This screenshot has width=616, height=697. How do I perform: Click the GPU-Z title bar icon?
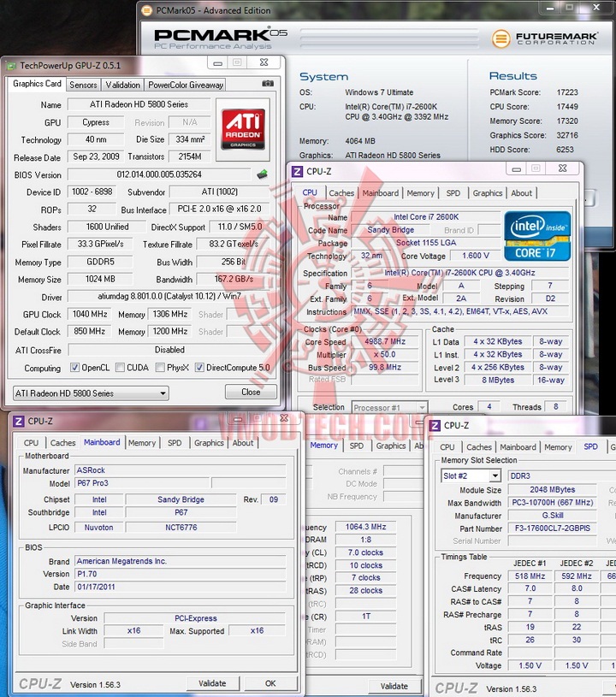point(10,66)
